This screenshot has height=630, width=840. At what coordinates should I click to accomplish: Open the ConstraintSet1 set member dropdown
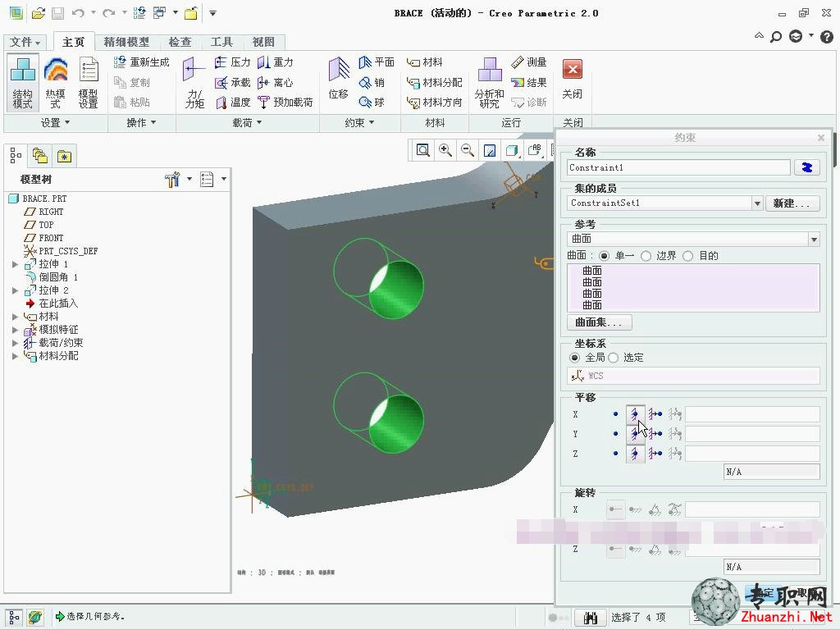(x=757, y=203)
